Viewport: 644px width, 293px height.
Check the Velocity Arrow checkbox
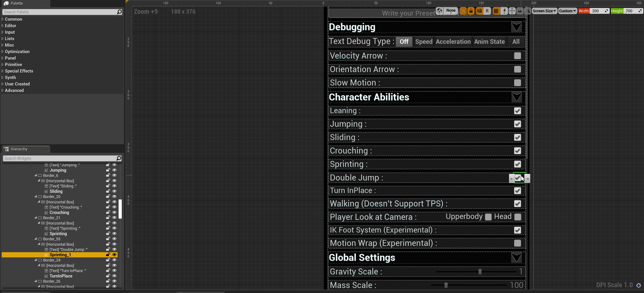pyautogui.click(x=518, y=56)
